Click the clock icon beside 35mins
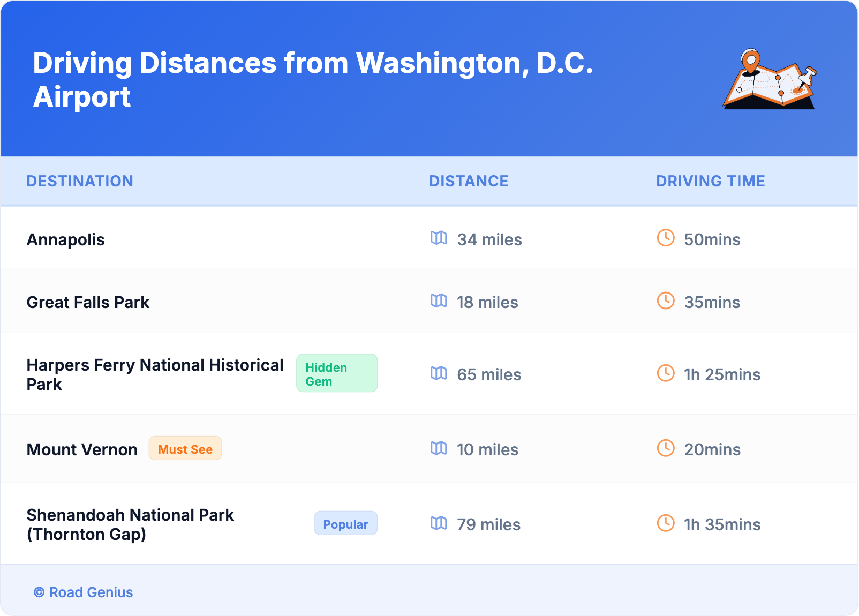 pyautogui.click(x=666, y=301)
